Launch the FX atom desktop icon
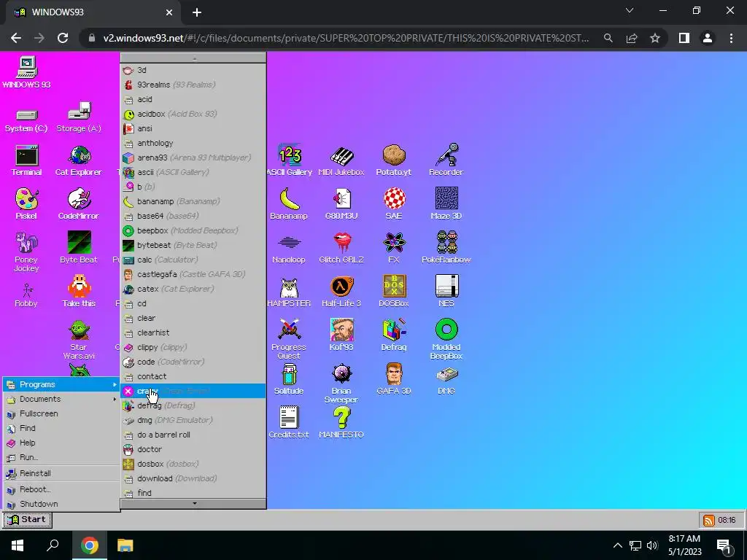Screen dimensions: 747x560 click(394, 248)
